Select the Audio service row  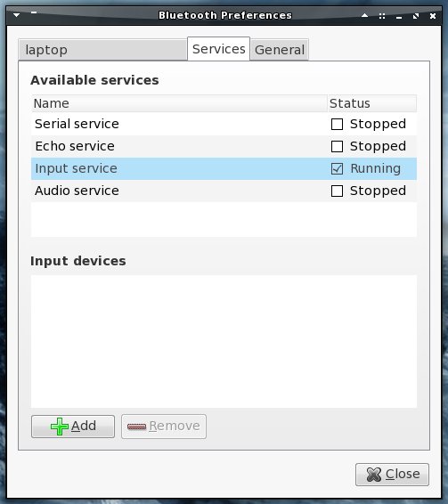click(224, 191)
